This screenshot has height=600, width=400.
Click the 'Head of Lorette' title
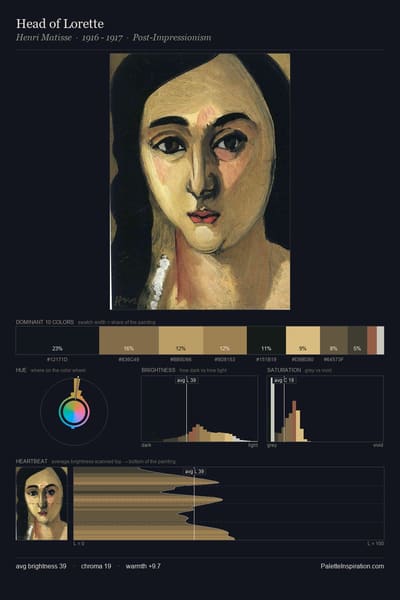(x=60, y=24)
